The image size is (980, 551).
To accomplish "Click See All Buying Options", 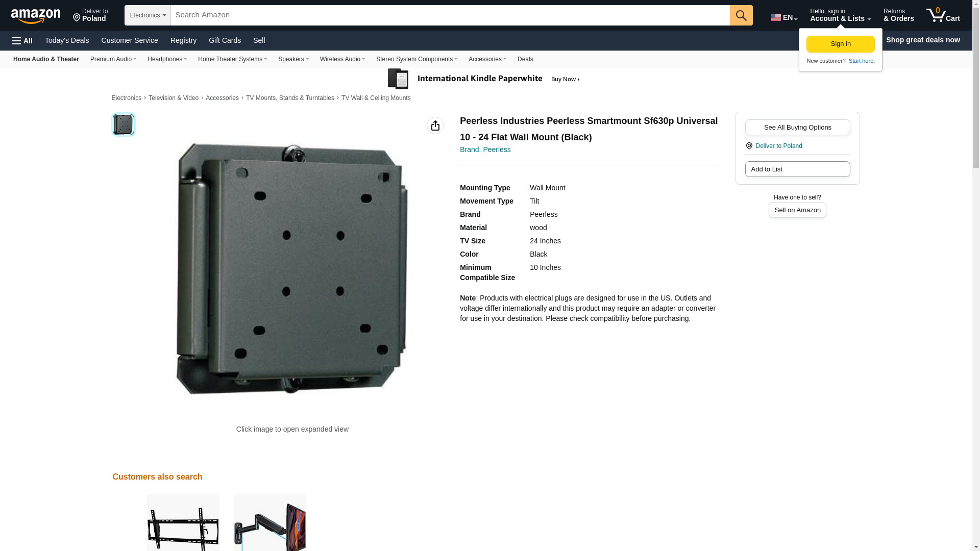I will (797, 128).
